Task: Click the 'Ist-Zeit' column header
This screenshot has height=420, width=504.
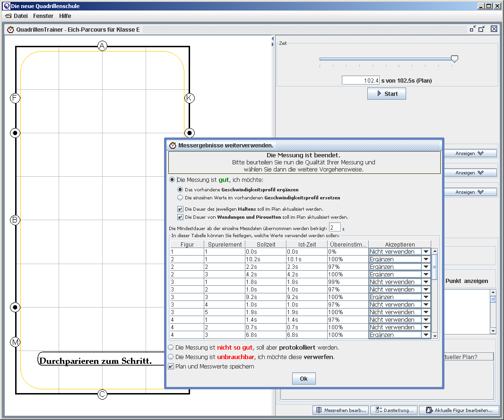Action: point(307,244)
